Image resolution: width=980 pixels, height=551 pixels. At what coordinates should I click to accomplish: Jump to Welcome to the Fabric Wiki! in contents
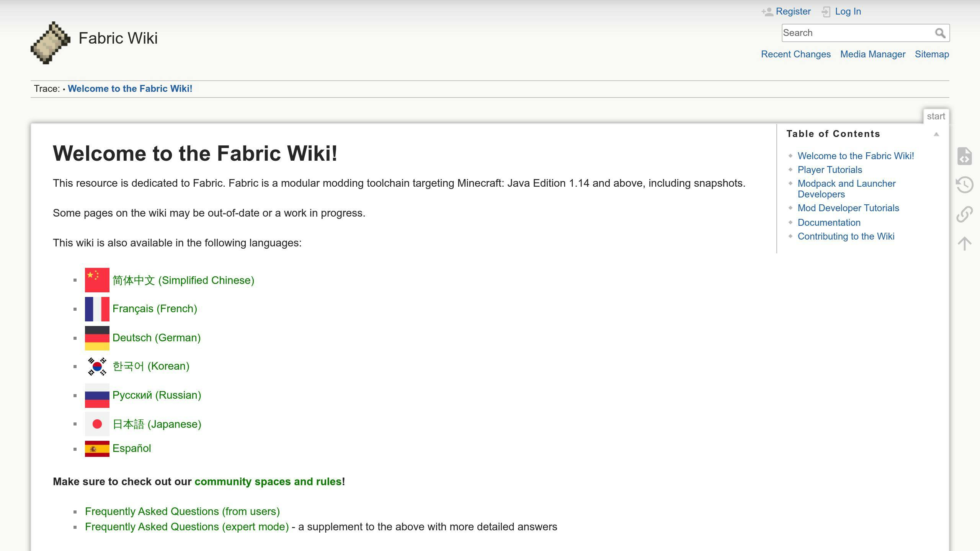(856, 156)
